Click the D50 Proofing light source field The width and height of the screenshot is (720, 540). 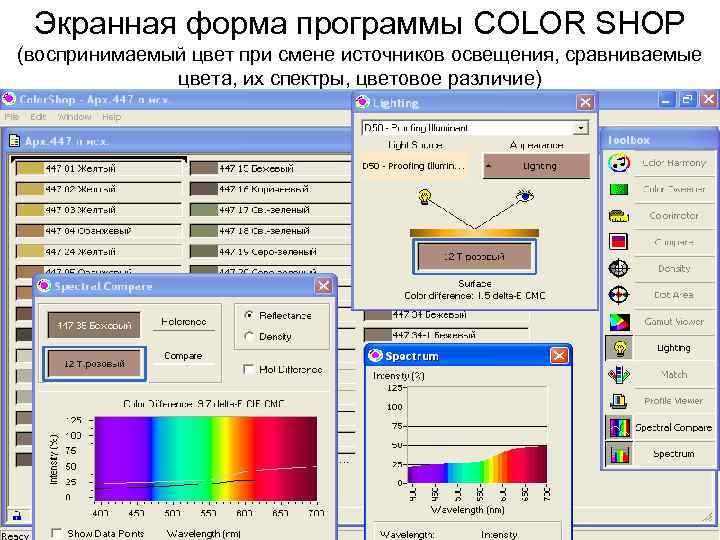point(415,166)
